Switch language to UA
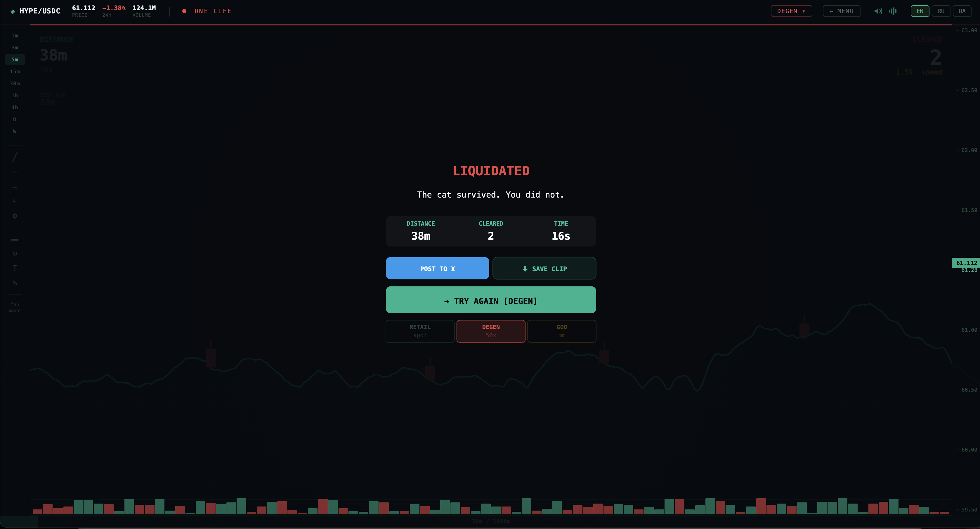This screenshot has height=529, width=980. [x=962, y=11]
